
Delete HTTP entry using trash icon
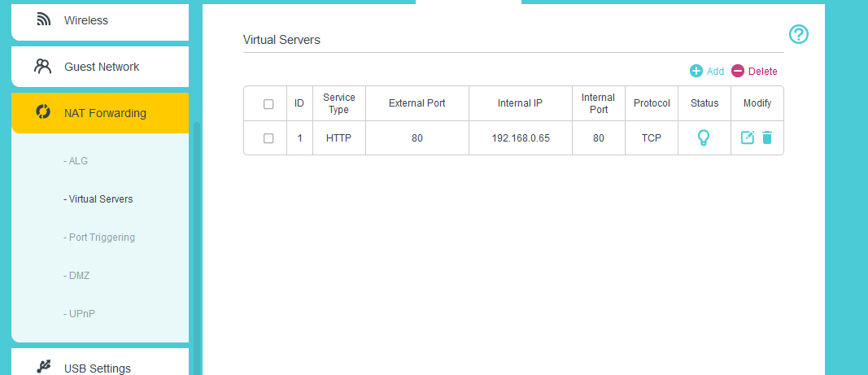(x=767, y=138)
